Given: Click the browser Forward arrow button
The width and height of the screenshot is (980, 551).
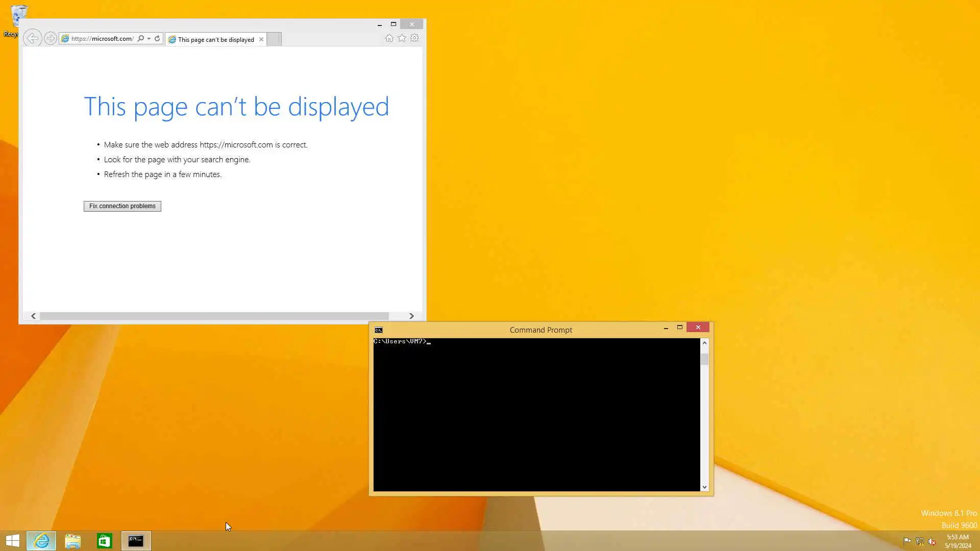Looking at the screenshot, I should pyautogui.click(x=50, y=38).
